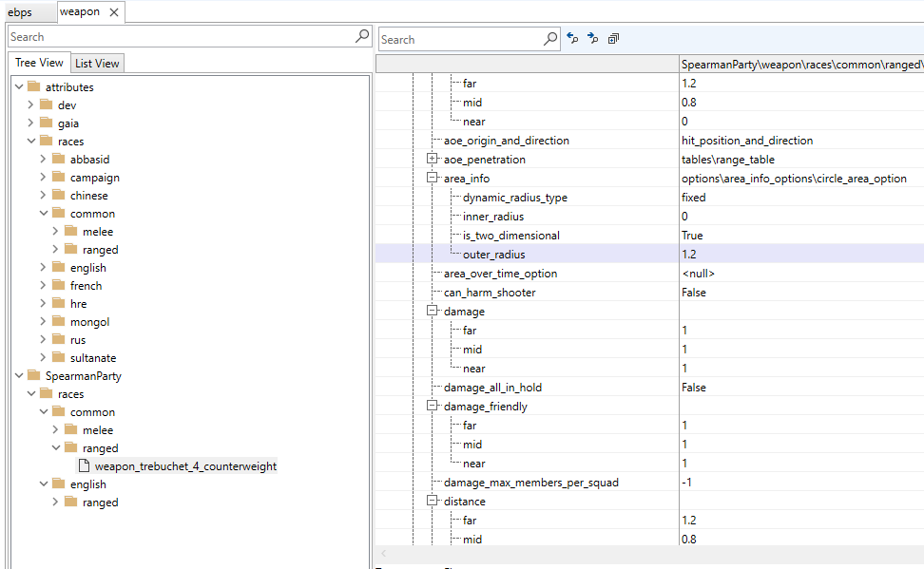Click the abbasid folder icon

click(59, 159)
